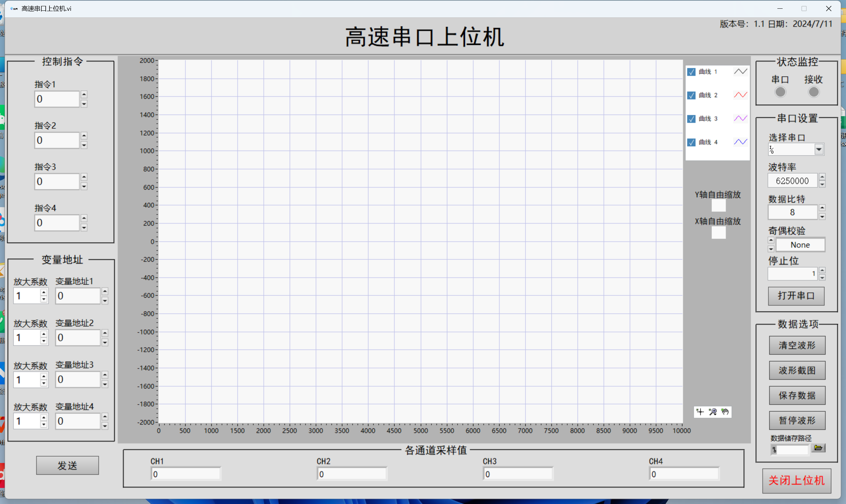Viewport: 846px width, 504px height.
Task: Click the 曲线 4 blue line sample icon
Action: [x=740, y=142]
